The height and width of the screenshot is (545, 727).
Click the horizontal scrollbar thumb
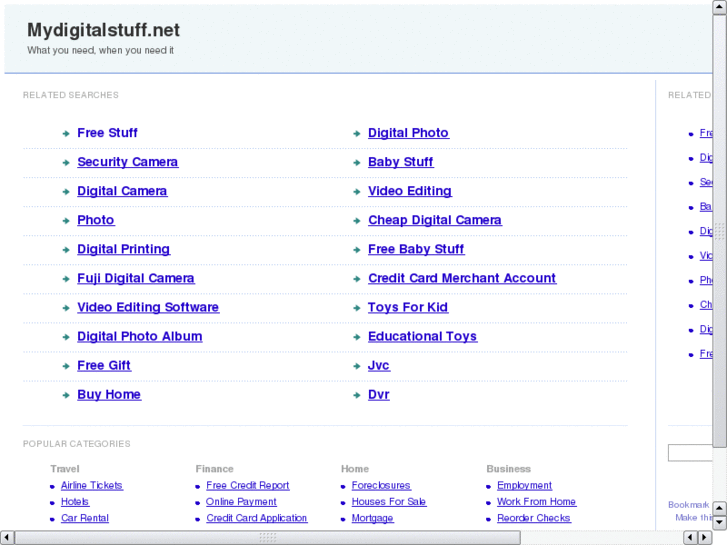(x=267, y=537)
